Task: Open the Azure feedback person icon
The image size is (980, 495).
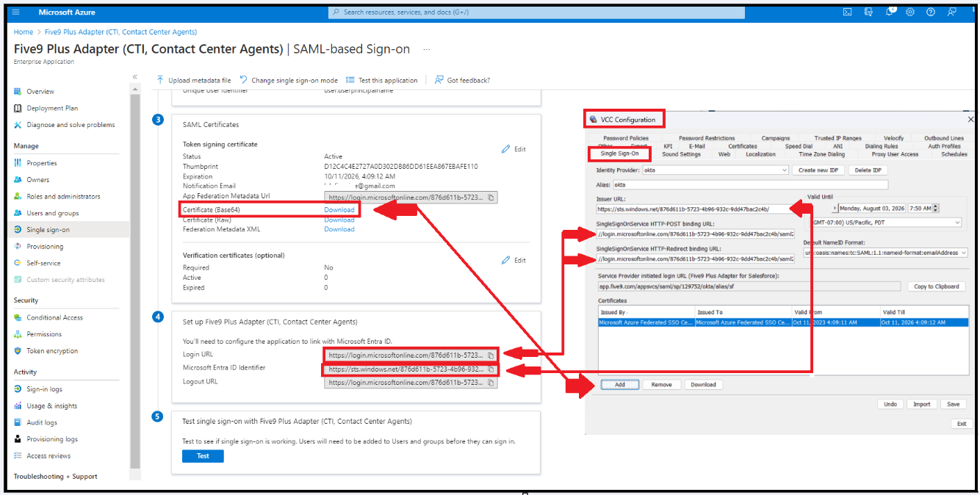Action: click(x=952, y=12)
